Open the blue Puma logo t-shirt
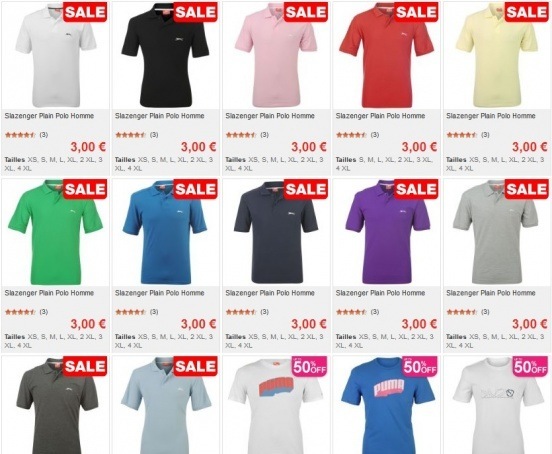Image resolution: width=552 pixels, height=454 pixels. point(387,405)
